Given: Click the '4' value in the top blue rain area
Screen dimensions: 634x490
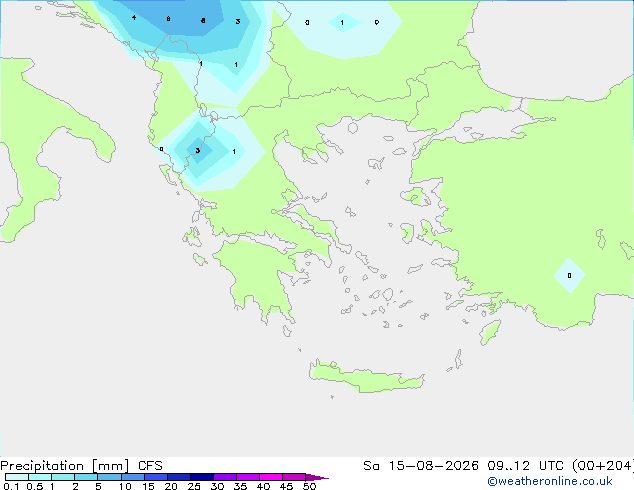Looking at the screenshot, I should (x=134, y=17).
